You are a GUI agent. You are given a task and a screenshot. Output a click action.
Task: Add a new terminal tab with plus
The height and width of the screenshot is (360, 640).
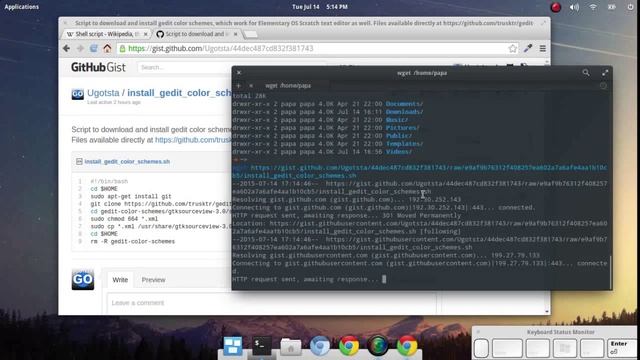238,86
